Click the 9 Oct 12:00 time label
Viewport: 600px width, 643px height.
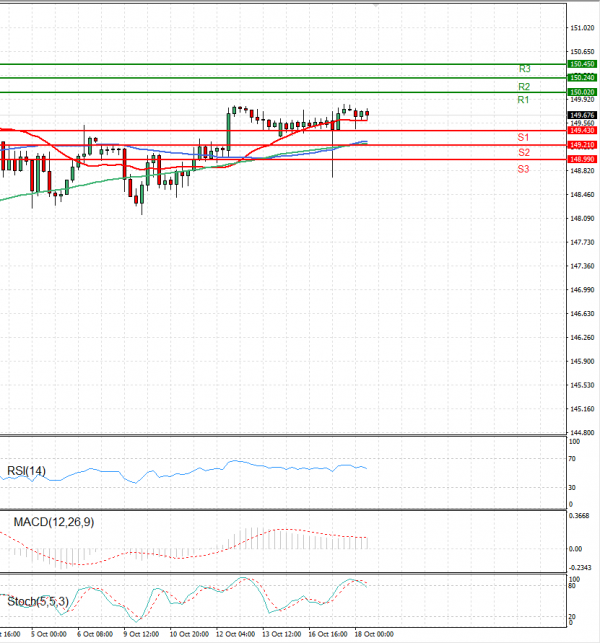pyautogui.click(x=141, y=634)
